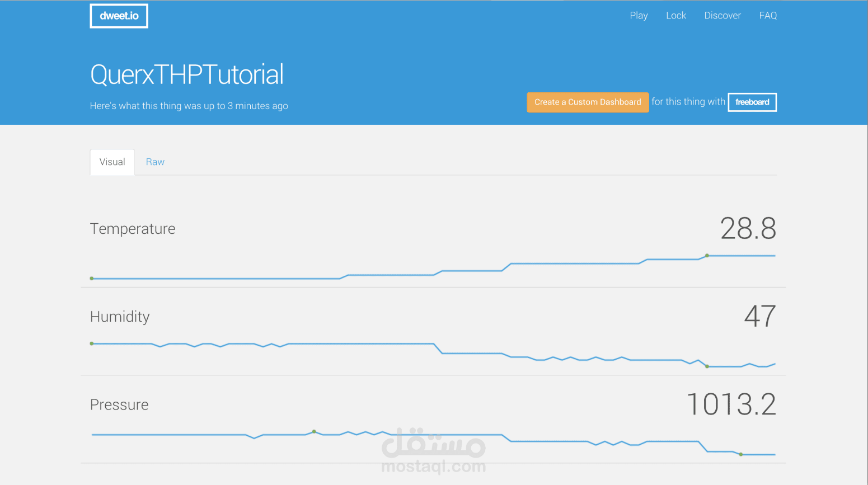Click the green dot on Pressure sparkline
868x485 pixels.
314,432
